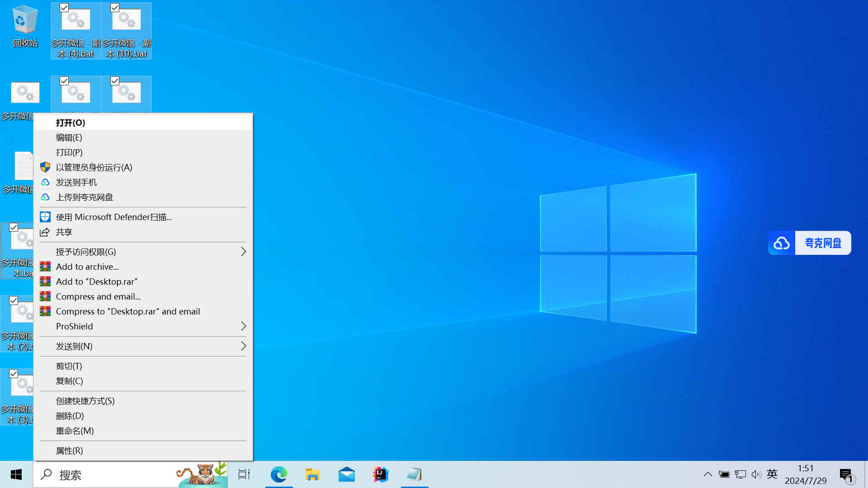
Task: Launch Microsoft Edge from the taskbar
Action: pyautogui.click(x=279, y=474)
